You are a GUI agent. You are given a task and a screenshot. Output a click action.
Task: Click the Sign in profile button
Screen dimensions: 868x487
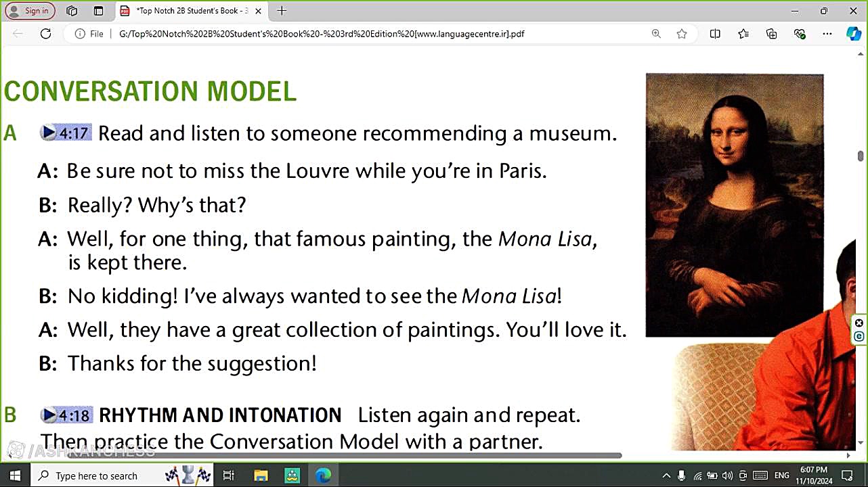coord(30,11)
